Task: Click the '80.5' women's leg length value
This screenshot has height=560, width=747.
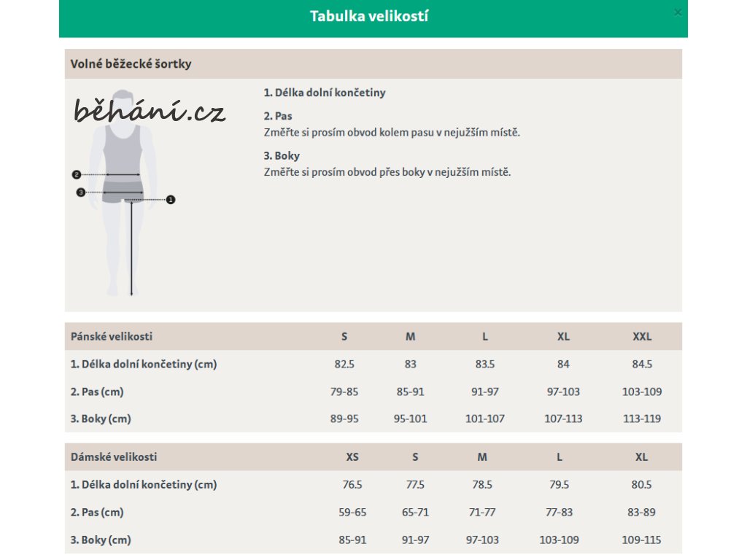Action: [641, 485]
